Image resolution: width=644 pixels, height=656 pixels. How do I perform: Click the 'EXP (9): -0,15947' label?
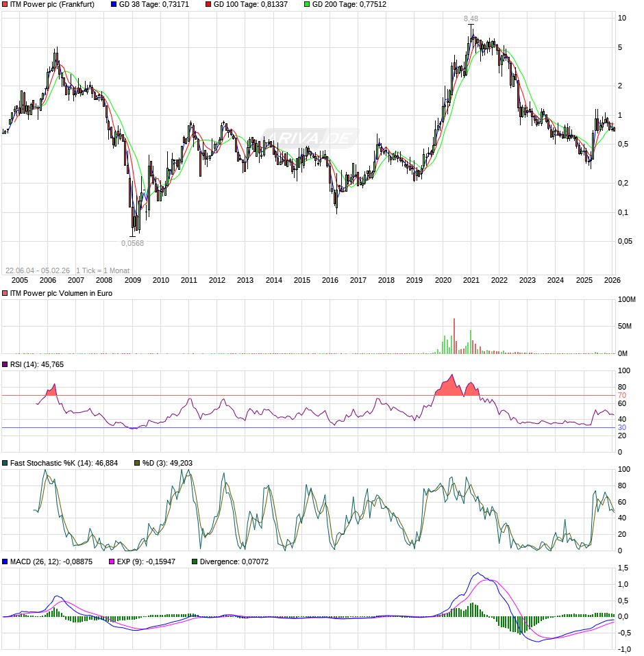pos(146,562)
